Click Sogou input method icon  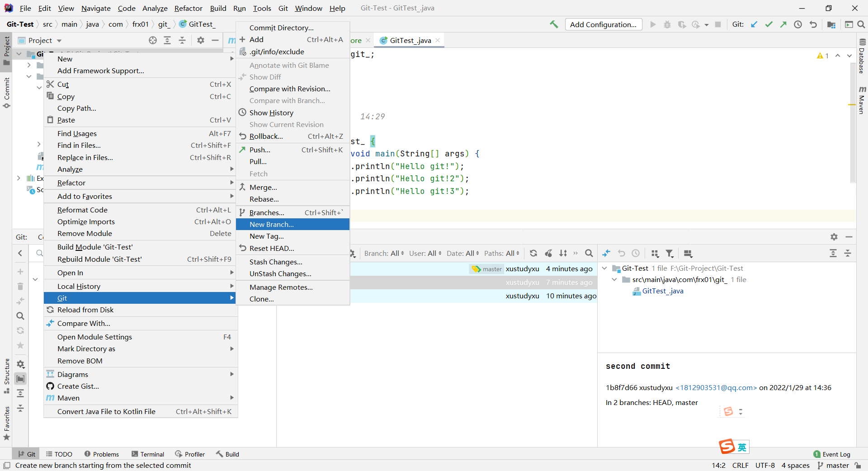[727, 447]
